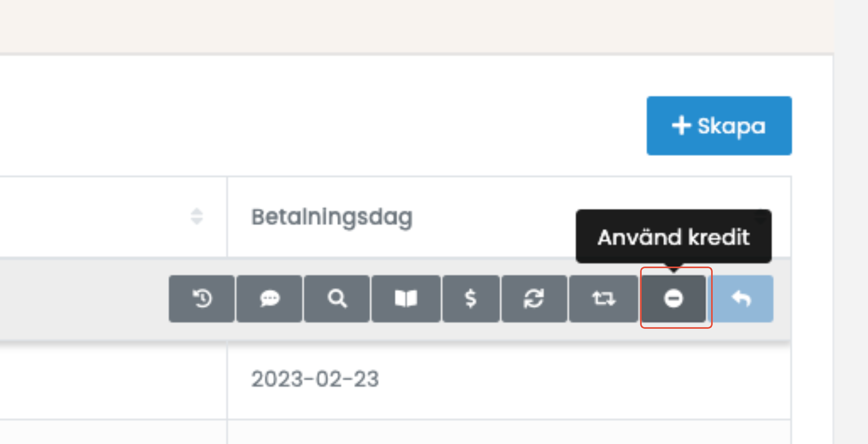Sort ascending with left column up arrow
The image size is (868, 444).
197,212
